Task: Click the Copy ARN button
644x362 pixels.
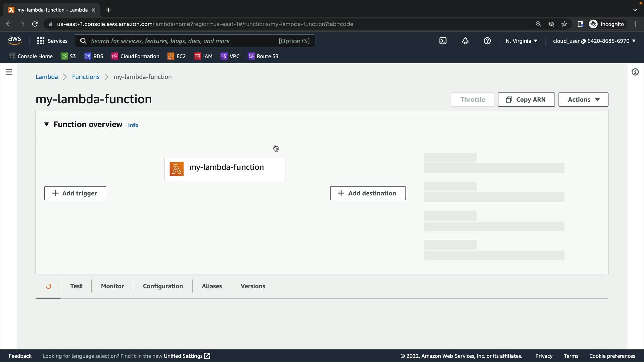Action: [x=526, y=100]
